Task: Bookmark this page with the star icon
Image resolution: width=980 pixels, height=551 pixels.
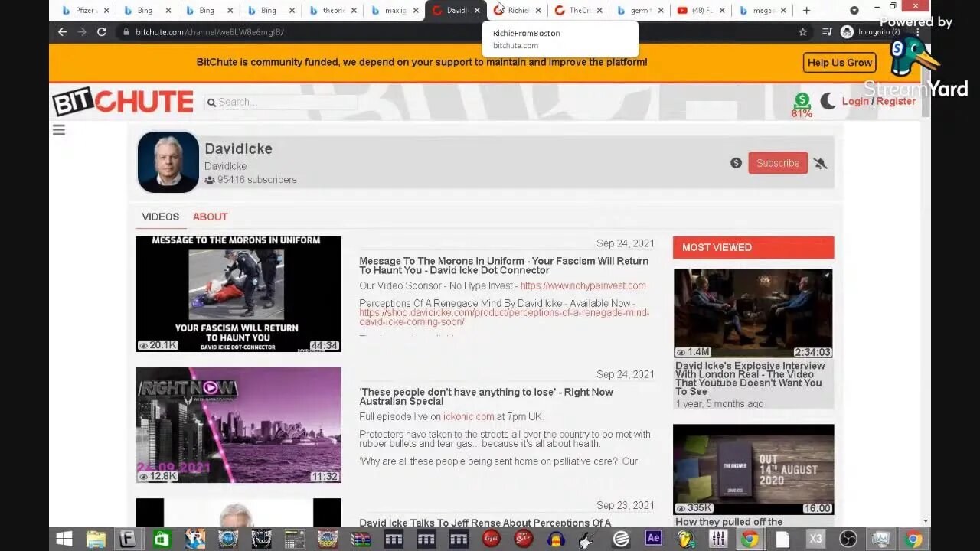Action: [x=802, y=32]
